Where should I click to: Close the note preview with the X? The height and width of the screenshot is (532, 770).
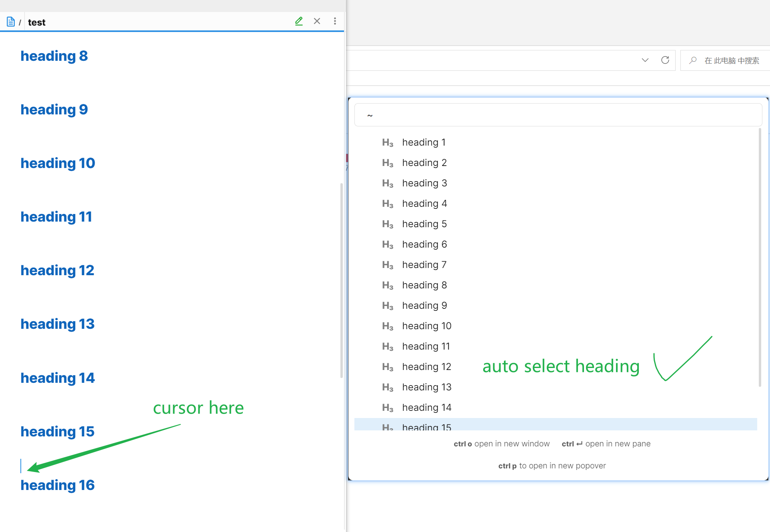click(x=317, y=21)
